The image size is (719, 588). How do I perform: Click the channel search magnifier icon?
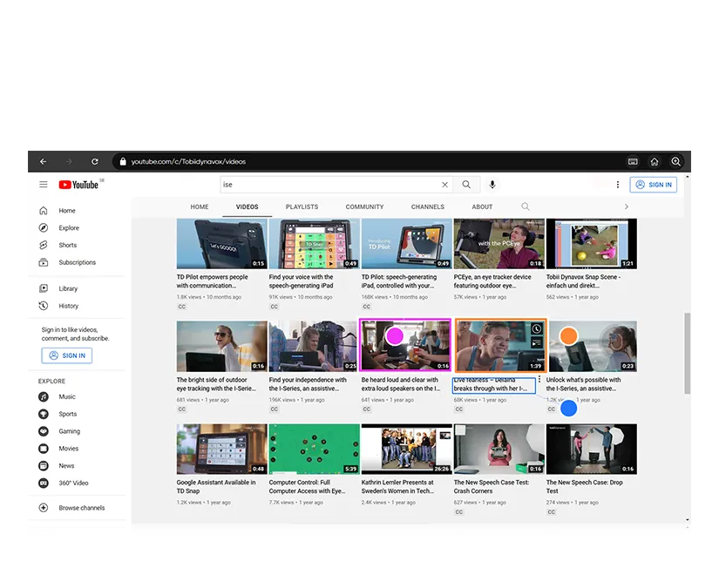coord(526,206)
